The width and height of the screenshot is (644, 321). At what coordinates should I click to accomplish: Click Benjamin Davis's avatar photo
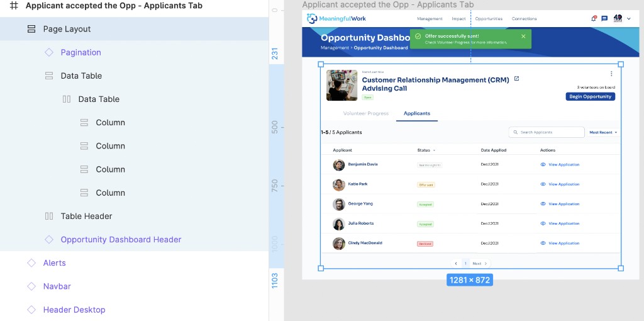pos(339,166)
